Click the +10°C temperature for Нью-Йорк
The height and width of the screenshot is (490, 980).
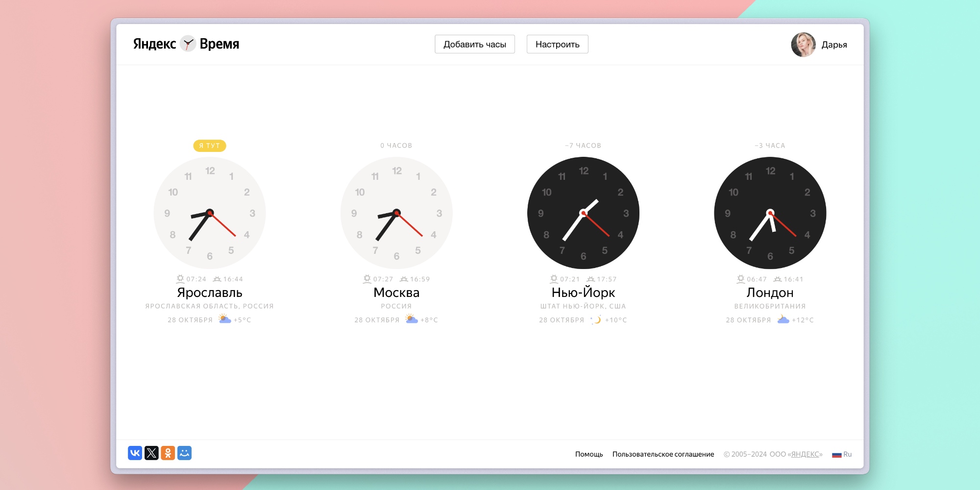[616, 320]
